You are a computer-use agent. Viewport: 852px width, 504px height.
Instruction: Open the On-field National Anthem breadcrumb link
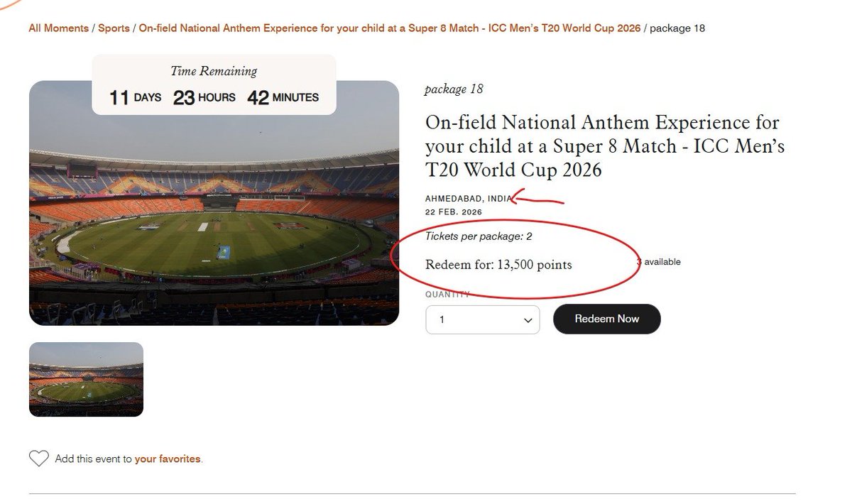(x=389, y=28)
